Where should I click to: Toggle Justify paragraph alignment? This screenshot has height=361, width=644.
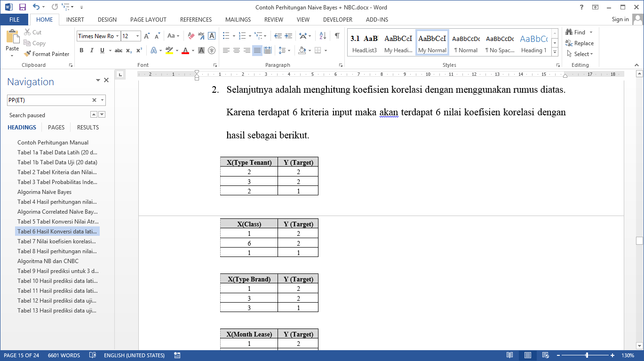257,50
